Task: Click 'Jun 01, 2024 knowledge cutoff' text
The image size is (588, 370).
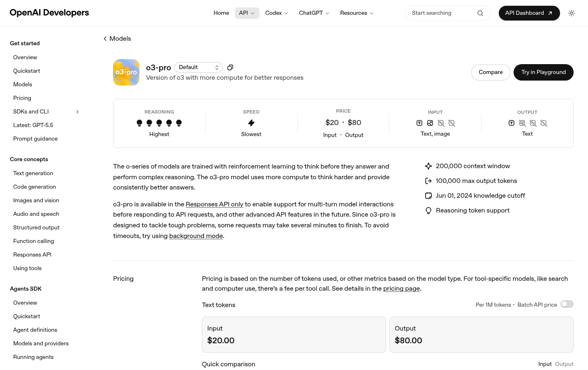Action: click(480, 196)
